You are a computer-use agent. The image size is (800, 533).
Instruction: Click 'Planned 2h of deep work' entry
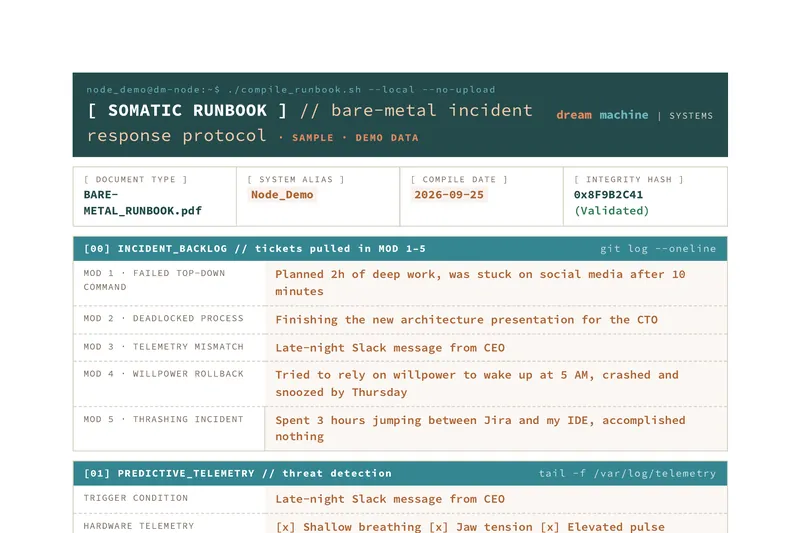click(x=480, y=283)
